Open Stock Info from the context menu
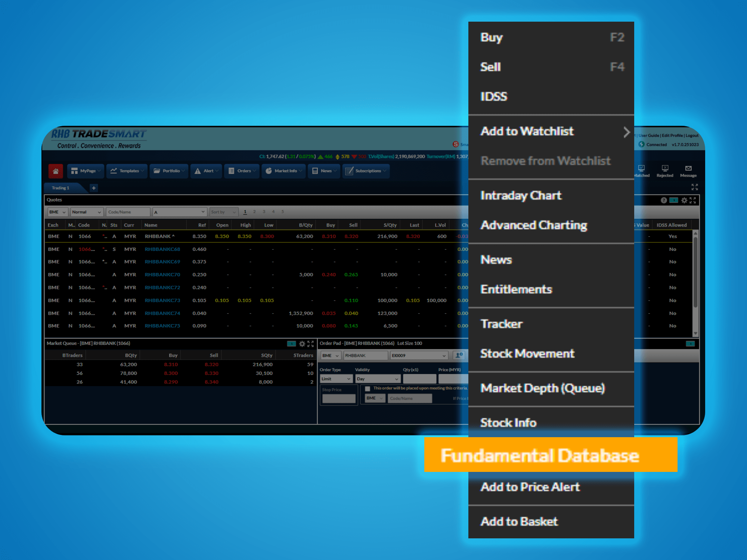The image size is (747, 560). point(551,423)
